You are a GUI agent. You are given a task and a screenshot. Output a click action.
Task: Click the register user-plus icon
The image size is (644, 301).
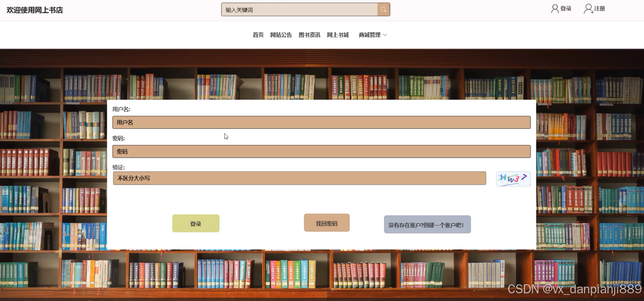[588, 9]
